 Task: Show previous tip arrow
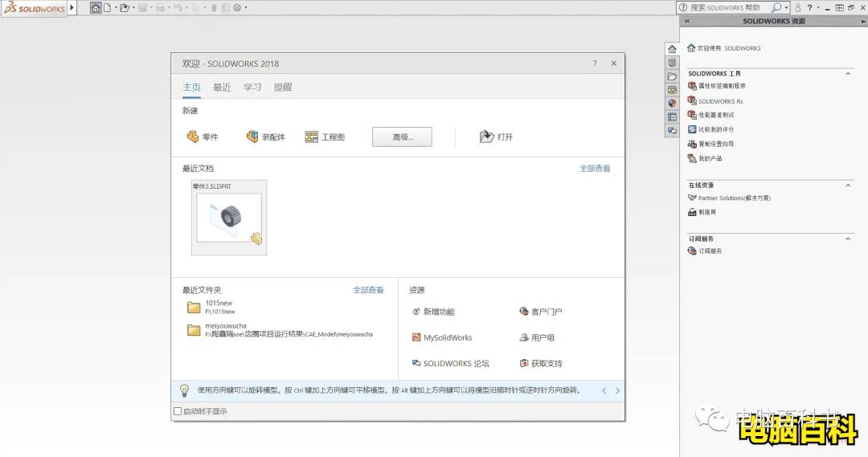pos(604,390)
